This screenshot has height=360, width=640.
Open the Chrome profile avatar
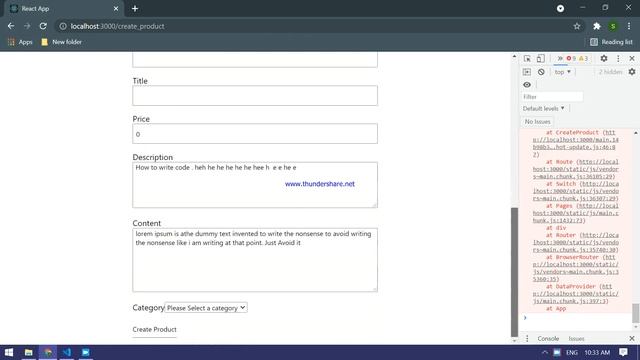click(613, 26)
